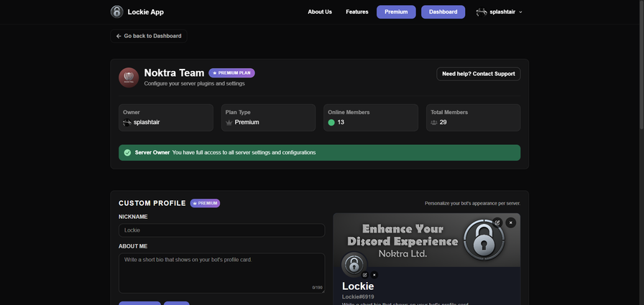Open the About Us page

click(x=320, y=11)
